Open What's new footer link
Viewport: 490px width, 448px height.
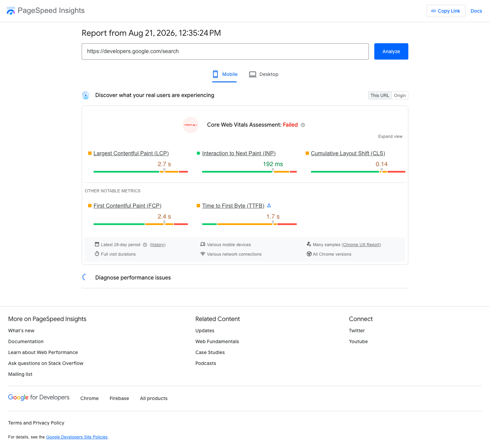pyautogui.click(x=21, y=331)
